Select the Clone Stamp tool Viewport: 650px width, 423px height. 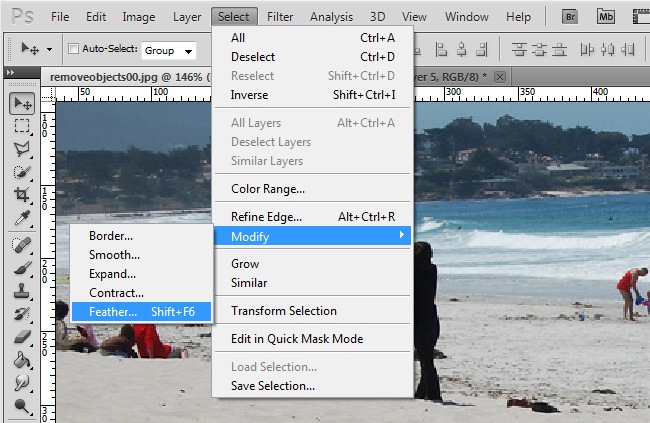tap(21, 291)
